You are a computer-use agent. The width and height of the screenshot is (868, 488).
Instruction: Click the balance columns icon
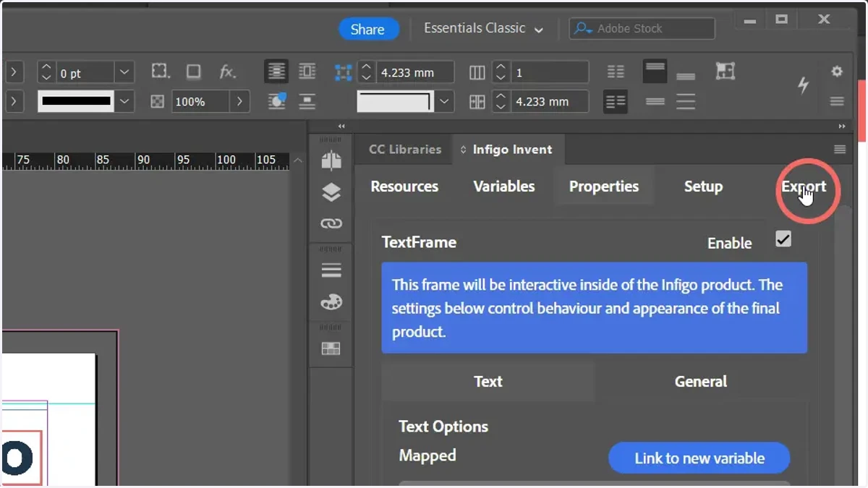pyautogui.click(x=616, y=72)
